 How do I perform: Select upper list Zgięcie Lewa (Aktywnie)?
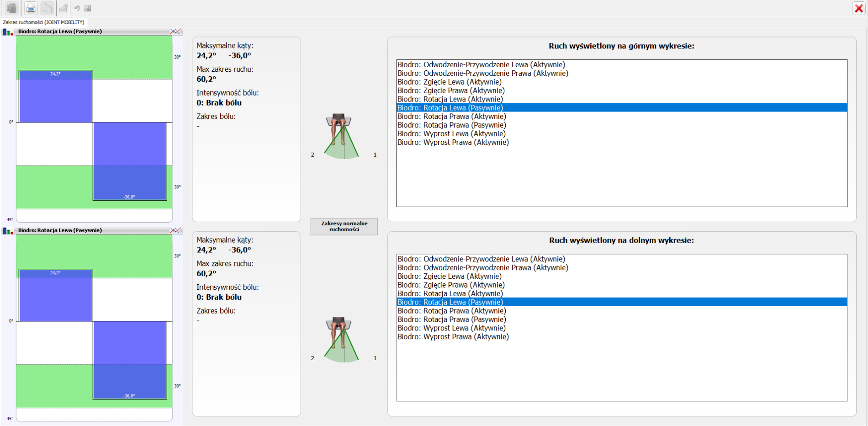622,82
